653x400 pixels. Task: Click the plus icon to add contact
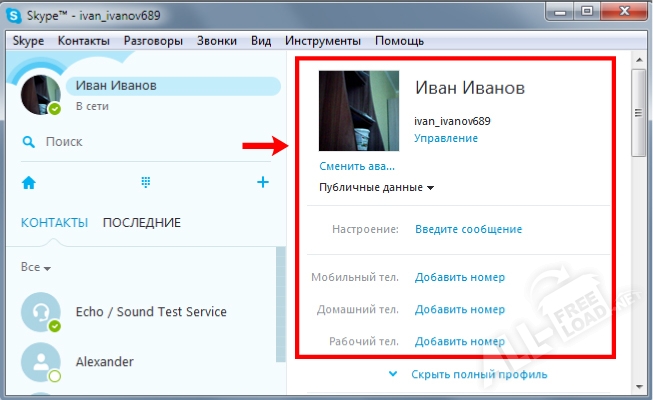263,182
